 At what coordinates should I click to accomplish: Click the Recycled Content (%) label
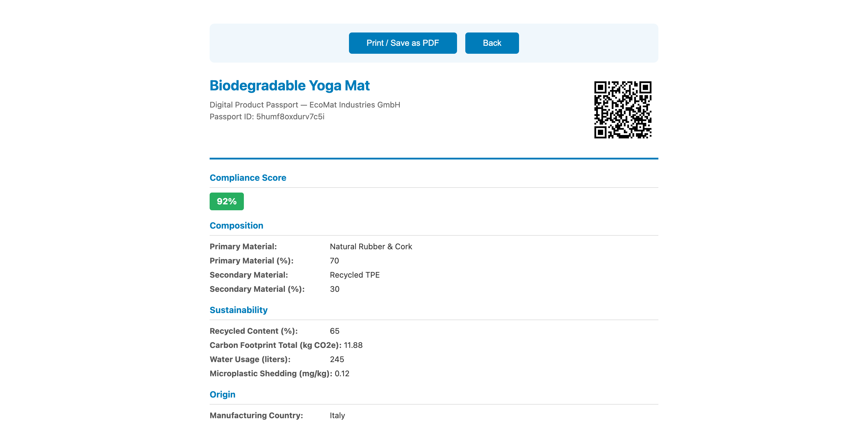(253, 331)
